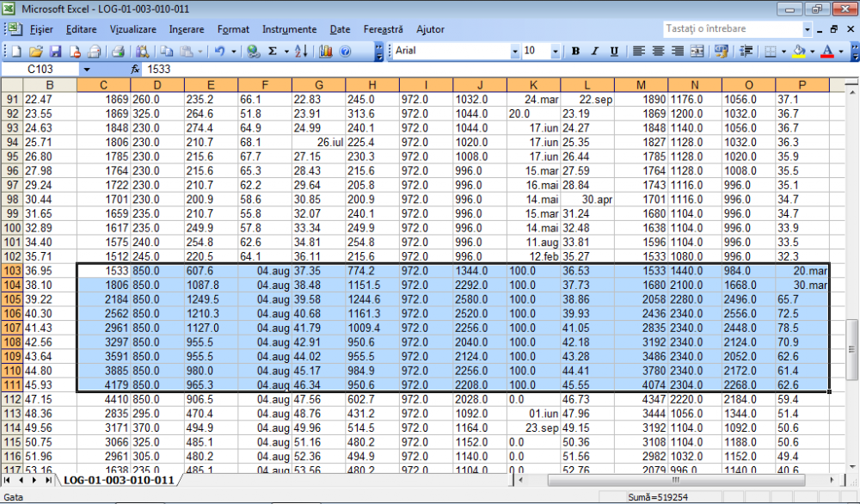Click the AutoSum sigma icon
This screenshot has width=860, height=504.
[x=273, y=52]
